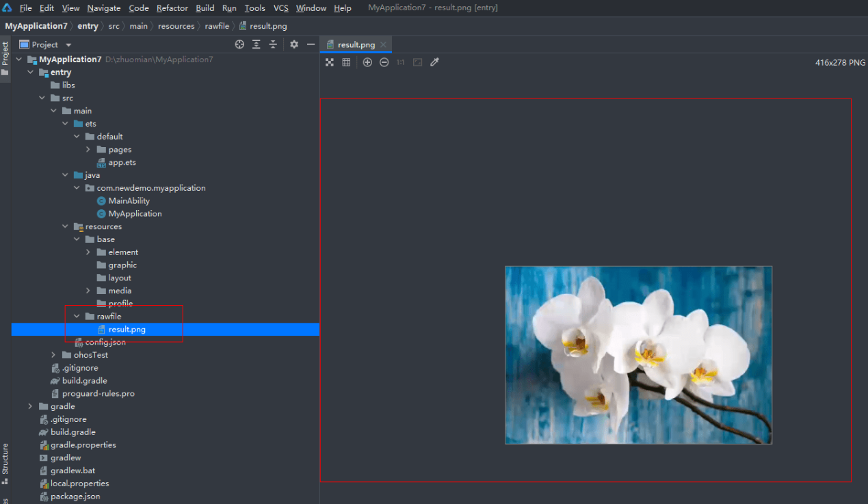The width and height of the screenshot is (868, 504).
Task: Toggle the pixel grid overlay on the image
Action: (346, 62)
